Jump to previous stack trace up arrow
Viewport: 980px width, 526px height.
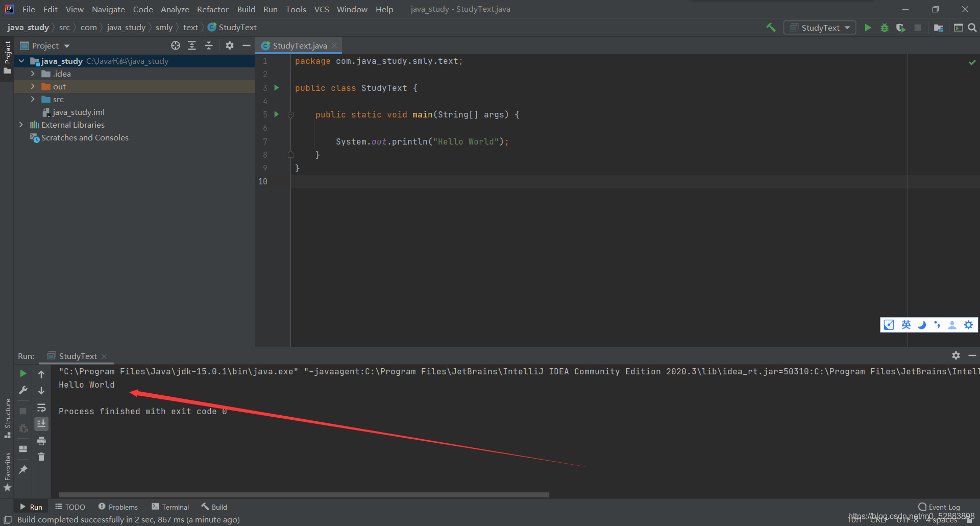click(41, 374)
